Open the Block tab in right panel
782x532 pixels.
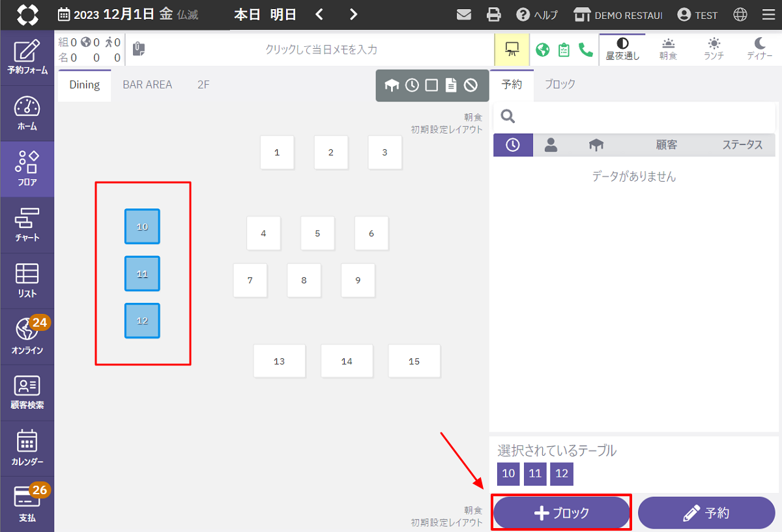click(x=560, y=85)
